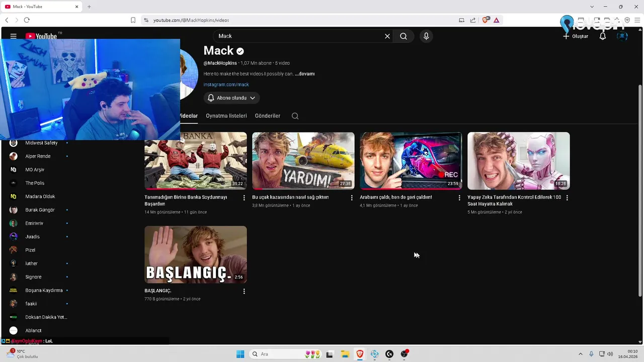Share this page from address bar

(473, 20)
